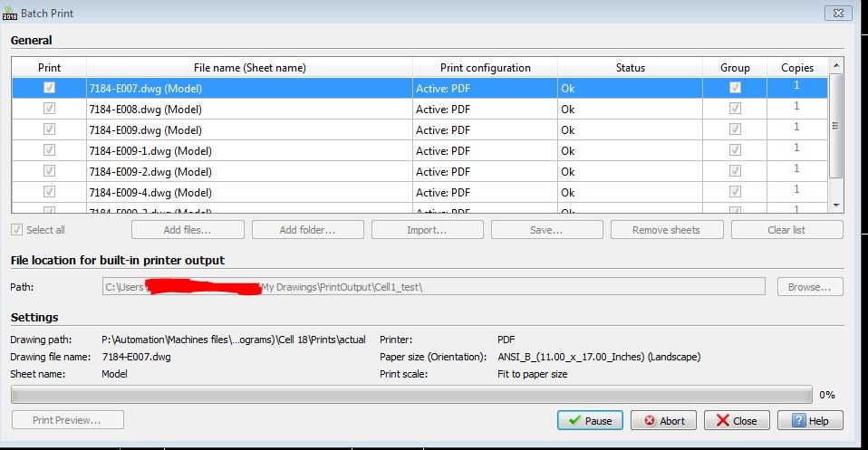Click Copies value for 7184-E007.dwg

click(796, 85)
